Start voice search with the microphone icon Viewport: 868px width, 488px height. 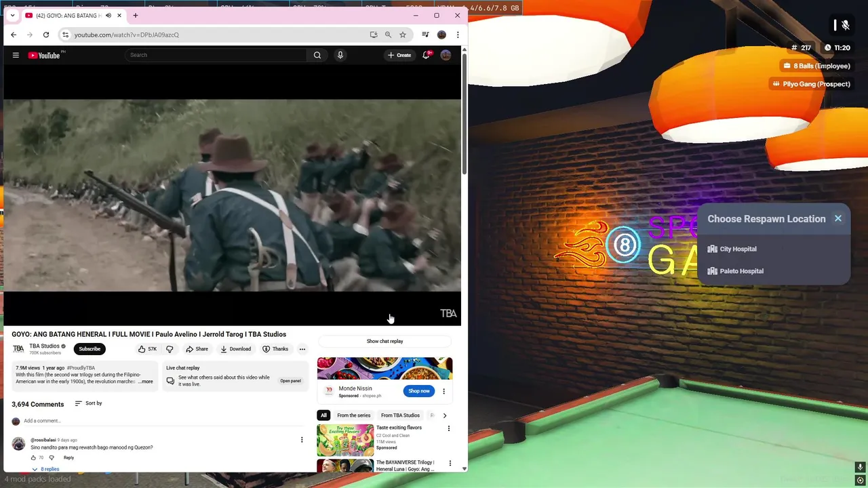click(340, 55)
